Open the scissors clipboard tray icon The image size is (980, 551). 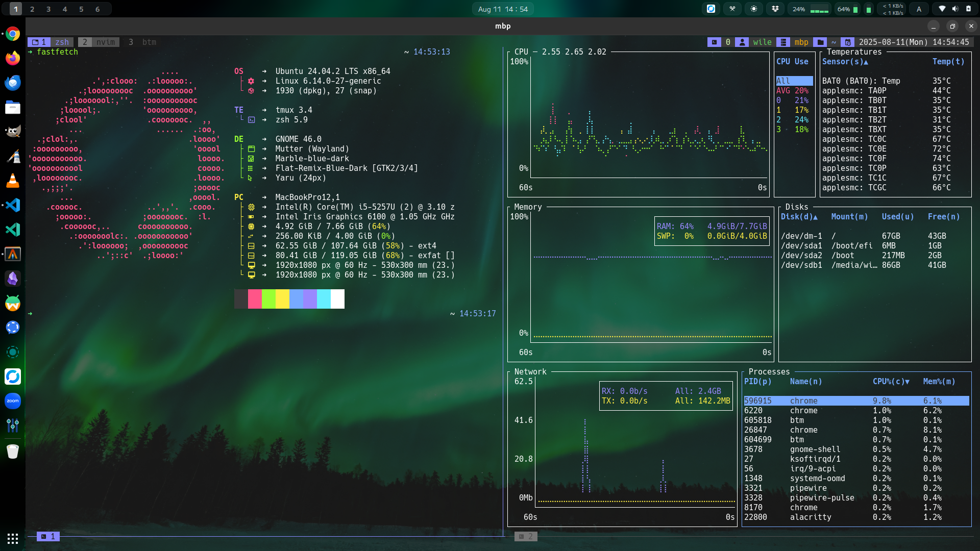pos(732,9)
